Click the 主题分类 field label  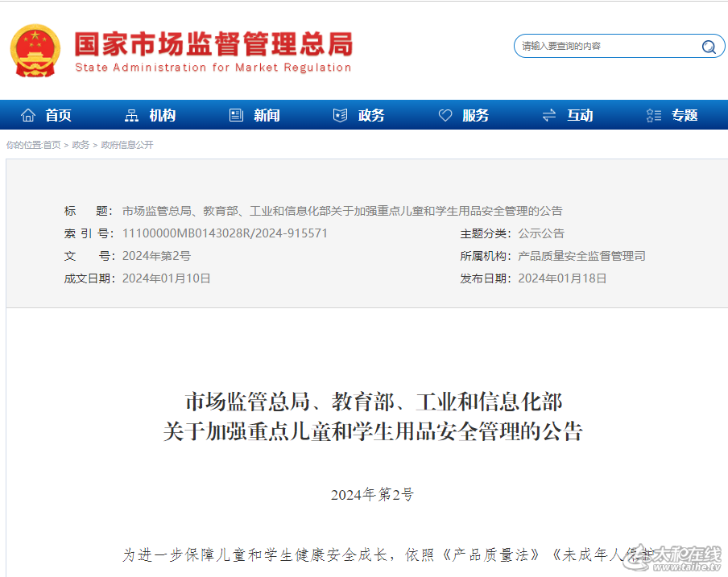(485, 233)
